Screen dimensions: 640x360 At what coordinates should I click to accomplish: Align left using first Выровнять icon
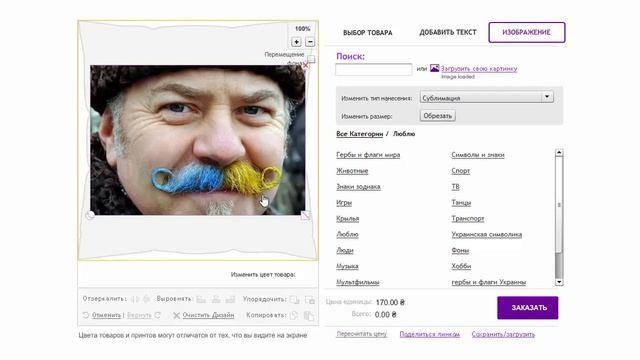point(201,299)
